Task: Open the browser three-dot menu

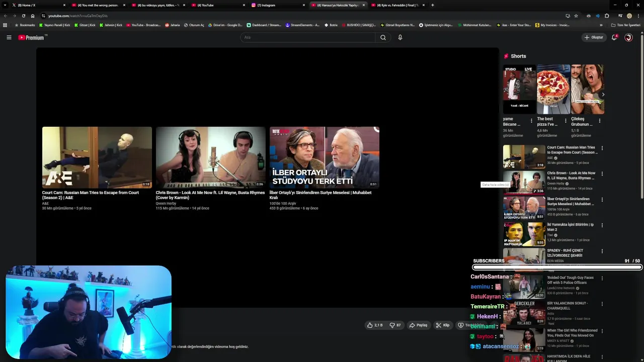Action: (x=638, y=16)
